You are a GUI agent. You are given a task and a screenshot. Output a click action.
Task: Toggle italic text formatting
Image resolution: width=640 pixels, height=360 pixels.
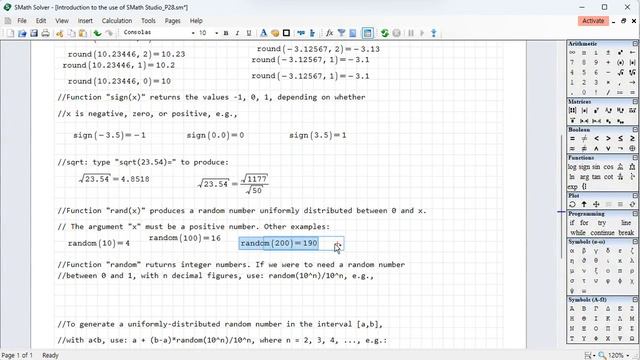pyautogui.click(x=237, y=33)
